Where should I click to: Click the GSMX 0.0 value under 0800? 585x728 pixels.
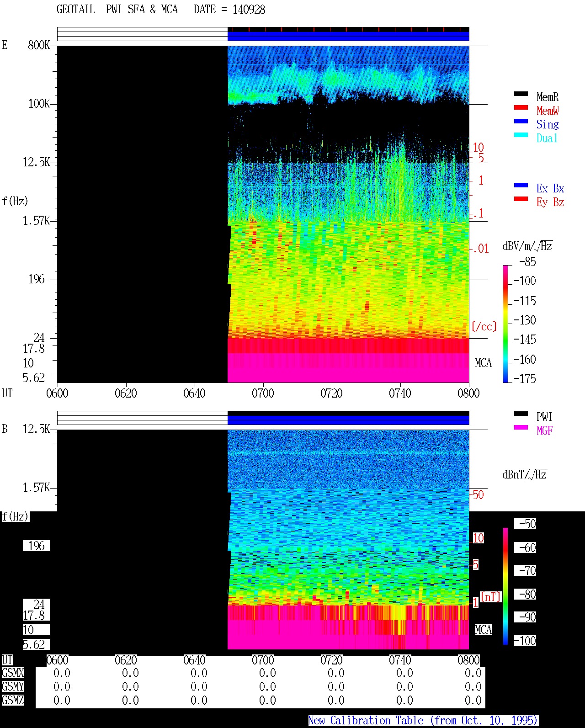(x=473, y=673)
